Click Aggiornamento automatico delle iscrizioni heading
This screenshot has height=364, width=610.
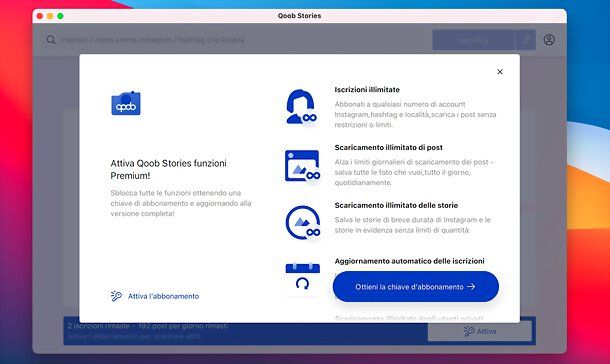[409, 261]
